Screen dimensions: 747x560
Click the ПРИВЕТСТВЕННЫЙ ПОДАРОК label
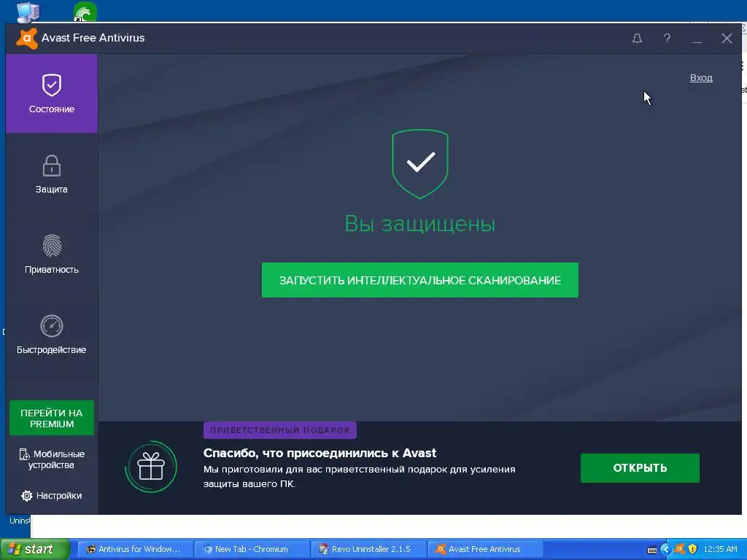click(279, 430)
